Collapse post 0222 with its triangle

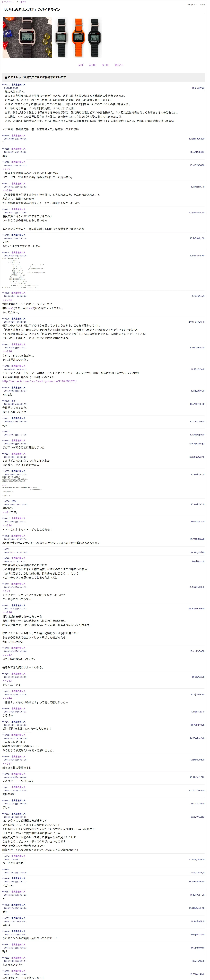click(3, 210)
